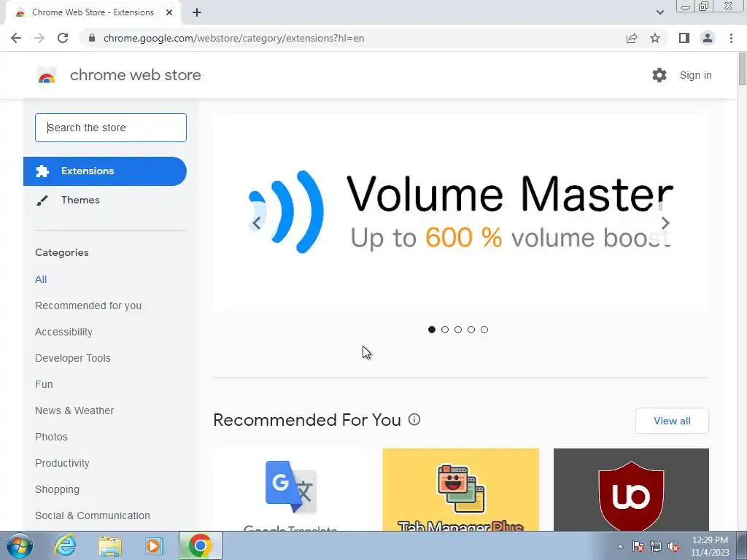Screen dimensions: 747x560
Task: Select third carousel dot
Action: click(x=458, y=330)
